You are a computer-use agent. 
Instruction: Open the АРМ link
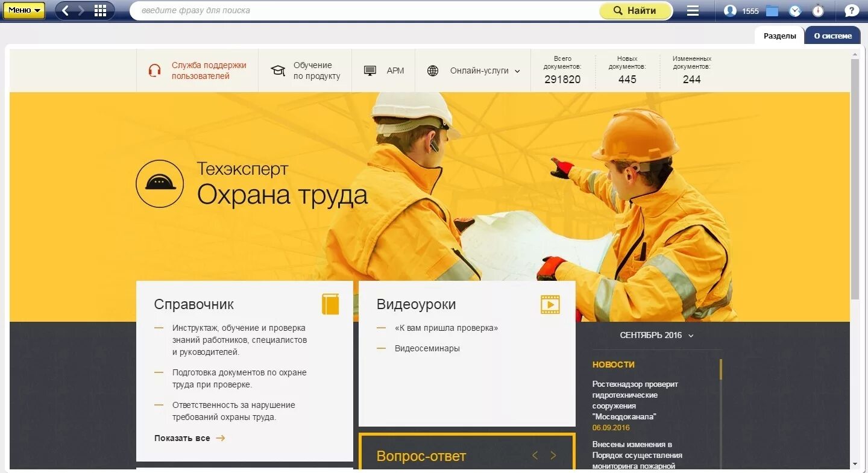[395, 70]
